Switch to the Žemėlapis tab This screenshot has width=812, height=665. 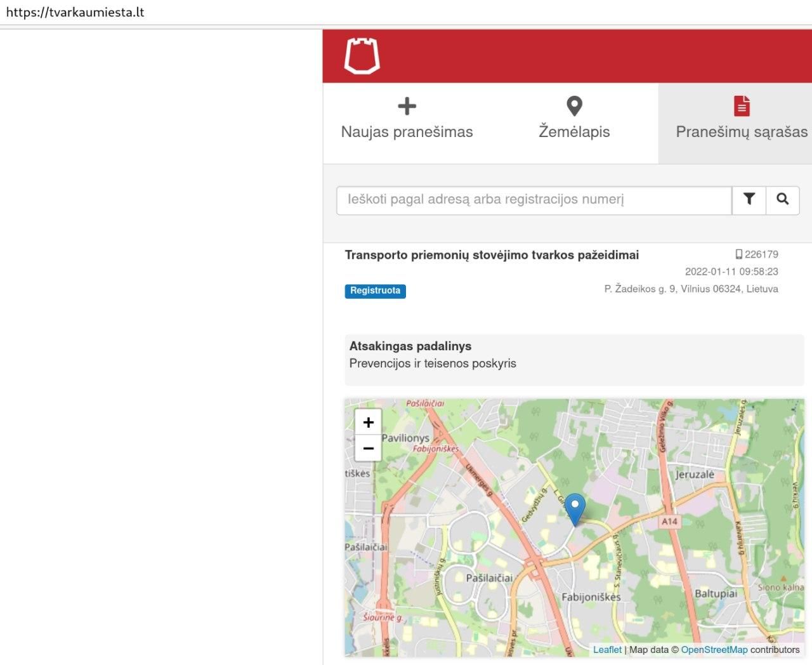(x=574, y=131)
